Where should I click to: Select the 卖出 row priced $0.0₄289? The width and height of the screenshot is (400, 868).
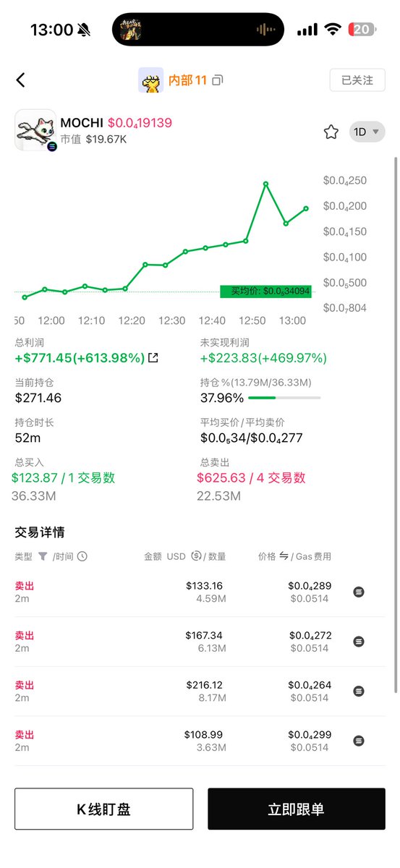200,592
